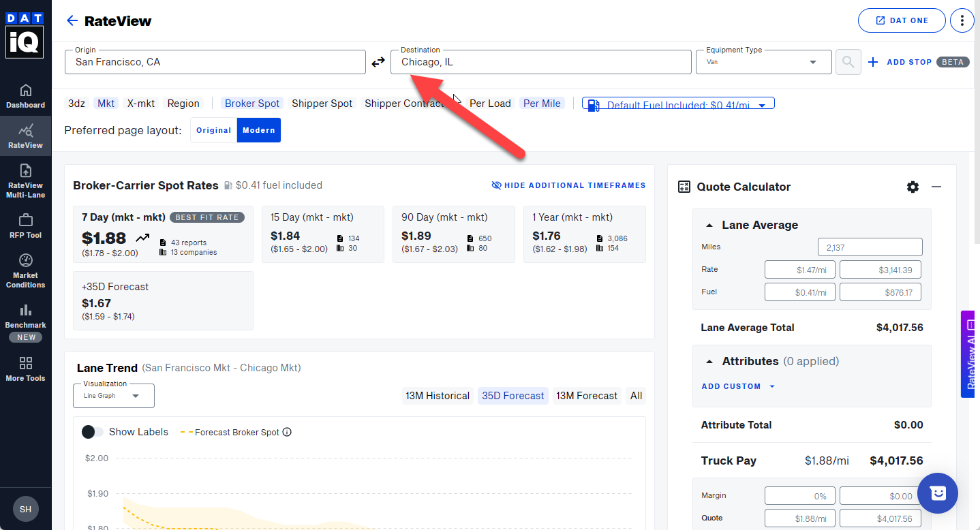Viewport: 980px width, 530px height.
Task: Click the DAT ONE button
Action: 901,20
